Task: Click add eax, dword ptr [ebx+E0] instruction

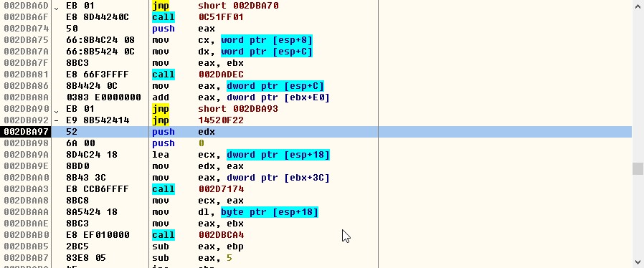Action: 241,97
